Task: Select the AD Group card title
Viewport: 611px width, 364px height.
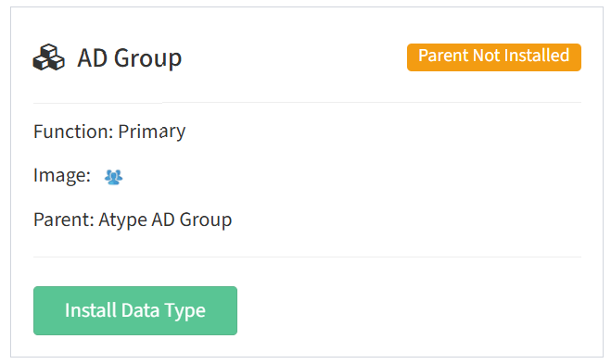Action: click(x=130, y=58)
